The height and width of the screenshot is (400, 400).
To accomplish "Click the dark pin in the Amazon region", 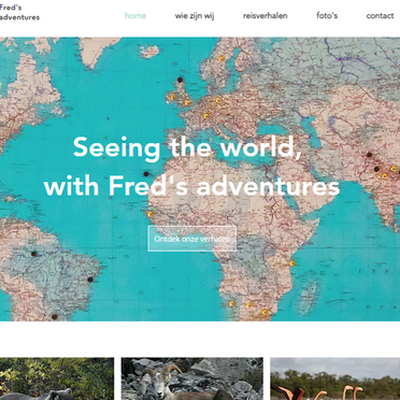I will 34,254.
